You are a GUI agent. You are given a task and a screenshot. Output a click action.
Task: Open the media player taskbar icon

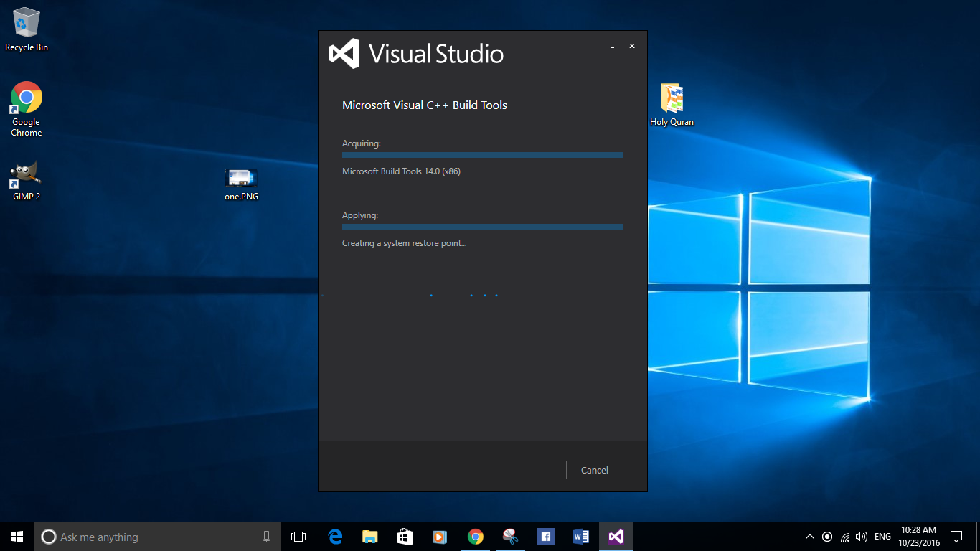coord(440,537)
